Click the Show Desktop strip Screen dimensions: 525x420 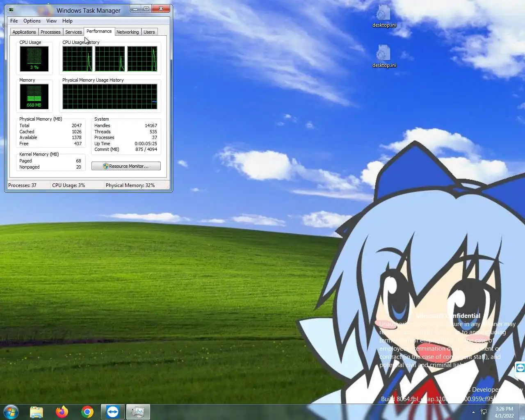[522, 412]
